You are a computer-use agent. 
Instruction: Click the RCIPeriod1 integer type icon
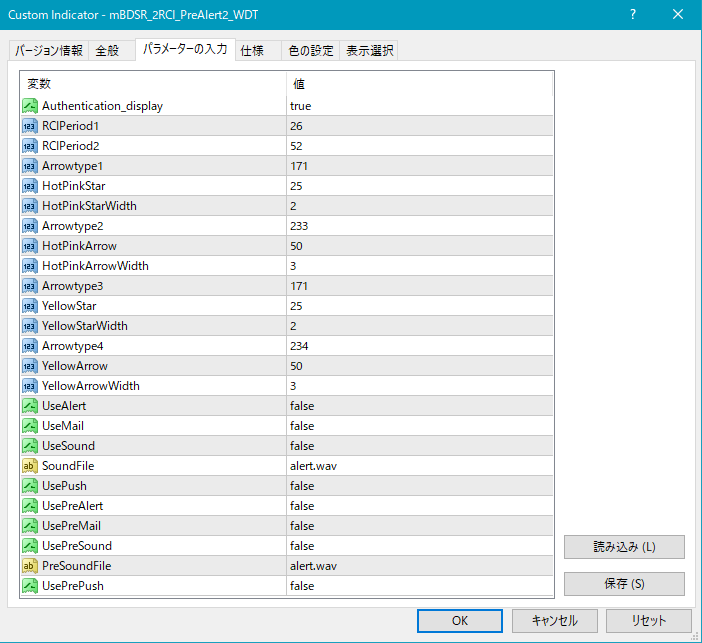30,126
